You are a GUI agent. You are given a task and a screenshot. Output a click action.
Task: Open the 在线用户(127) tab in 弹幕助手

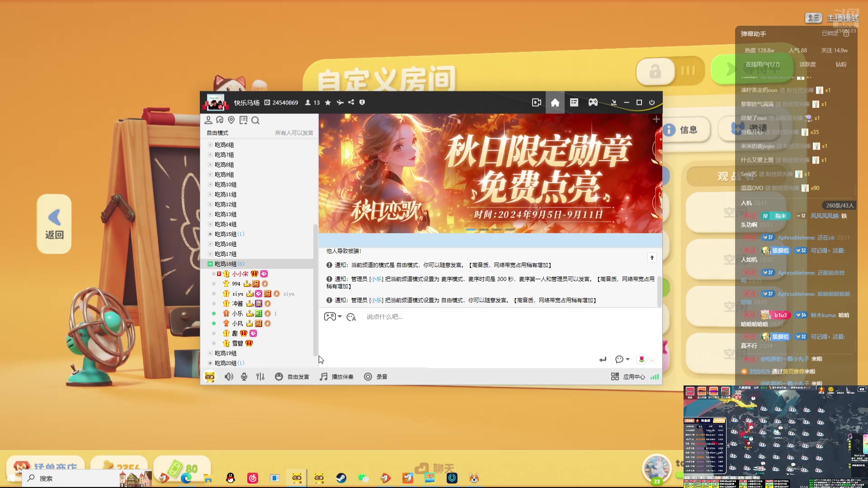click(x=763, y=64)
